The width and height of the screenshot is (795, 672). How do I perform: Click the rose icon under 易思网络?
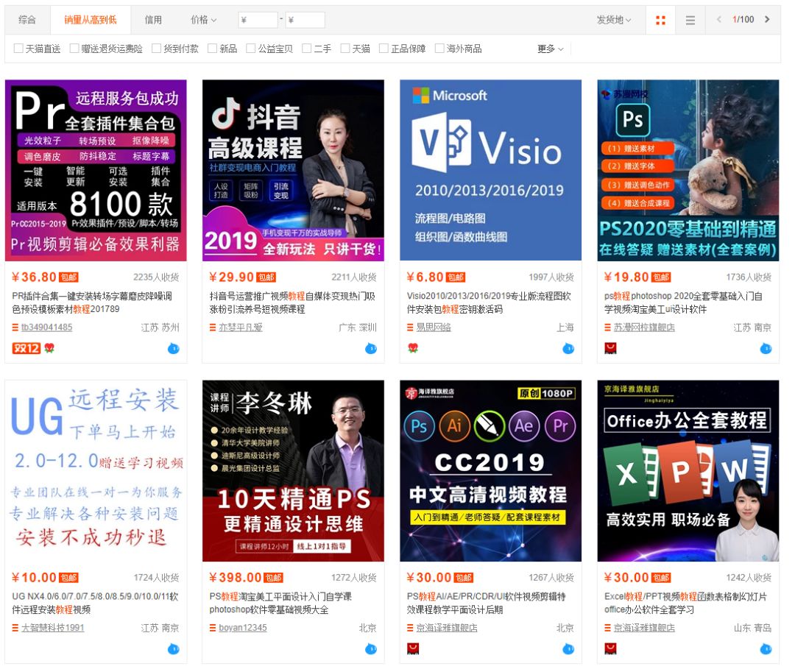tap(413, 348)
